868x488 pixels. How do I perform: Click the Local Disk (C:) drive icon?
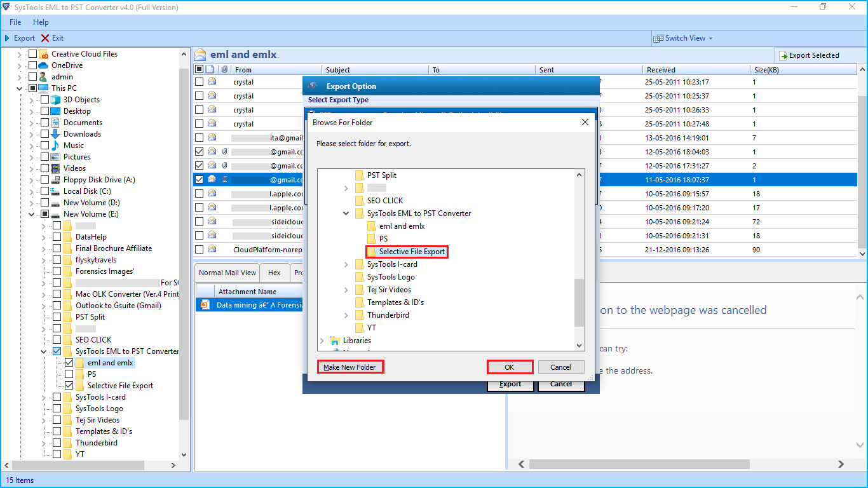click(56, 191)
